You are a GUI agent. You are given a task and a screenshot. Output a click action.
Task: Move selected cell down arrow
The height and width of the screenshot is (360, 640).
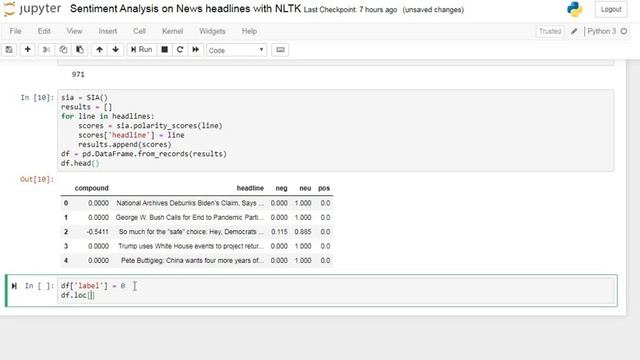(x=116, y=50)
